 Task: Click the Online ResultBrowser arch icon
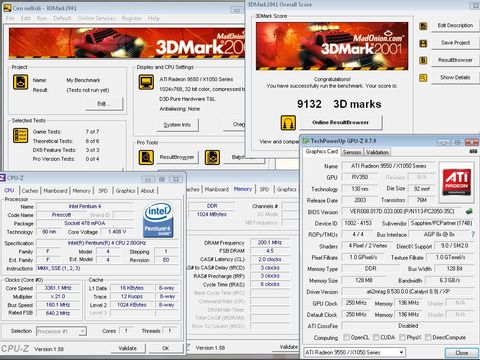point(288,123)
